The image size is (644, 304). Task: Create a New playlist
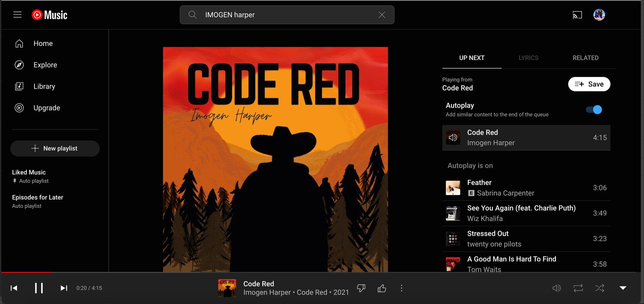55,148
